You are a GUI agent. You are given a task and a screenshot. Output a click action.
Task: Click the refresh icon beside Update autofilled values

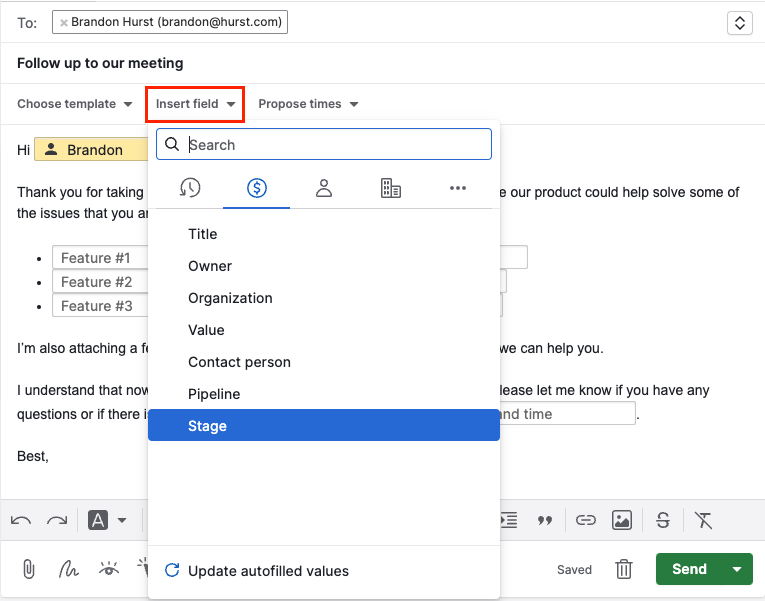(172, 570)
